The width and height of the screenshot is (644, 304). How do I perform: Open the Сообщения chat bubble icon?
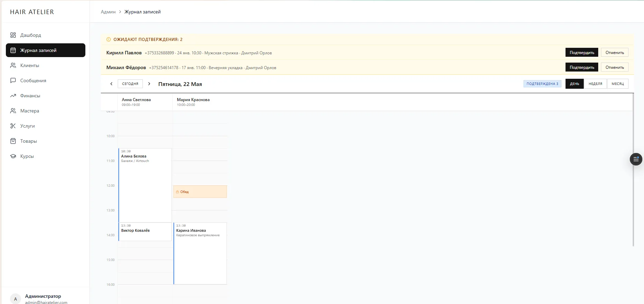coord(13,80)
